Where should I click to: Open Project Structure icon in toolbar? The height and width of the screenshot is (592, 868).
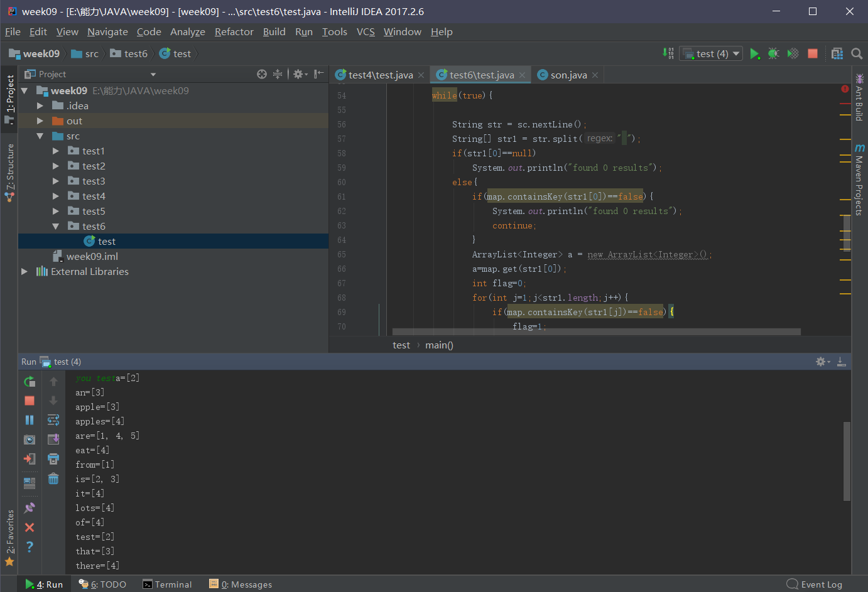(x=837, y=54)
